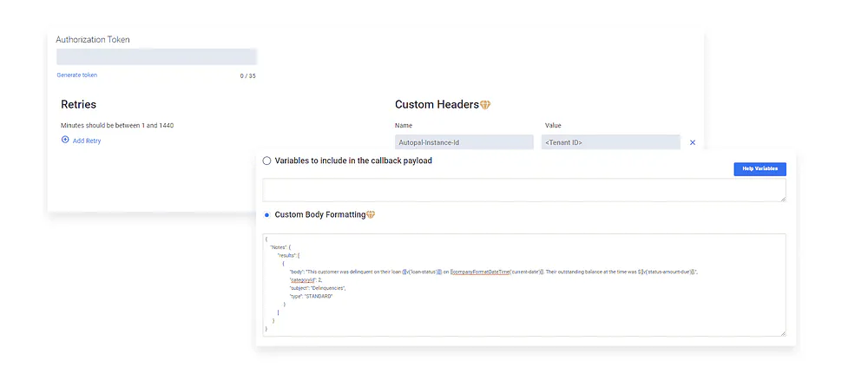Click the diamond icon beside Custom Headers
Image resolution: width=868 pixels, height=374 pixels.
pyautogui.click(x=485, y=105)
